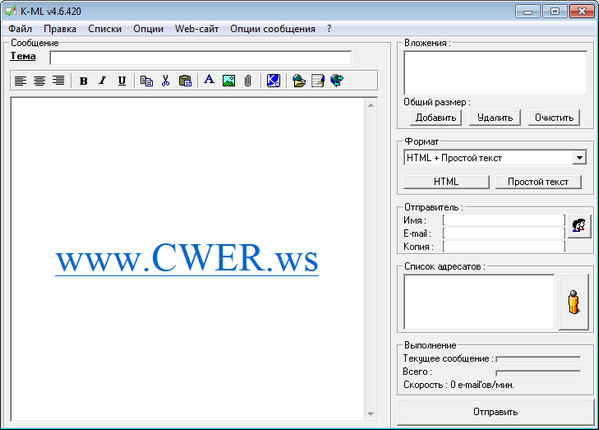Open sender profile via face icon
Image resolution: width=599 pixels, height=430 pixels.
click(579, 226)
